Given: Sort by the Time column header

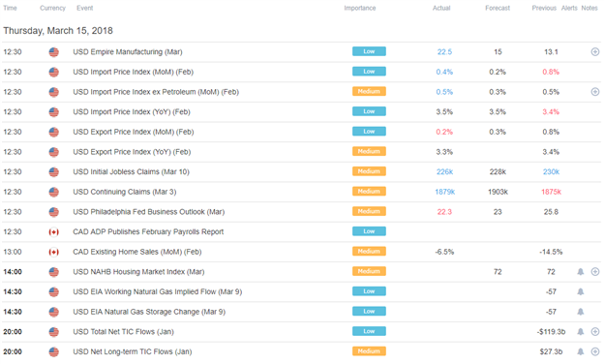Looking at the screenshot, I should [10, 8].
